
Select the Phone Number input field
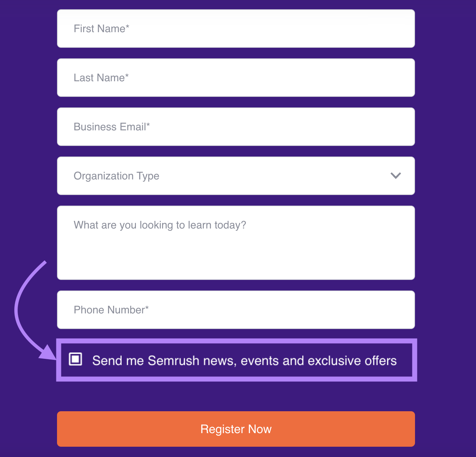coord(235,310)
